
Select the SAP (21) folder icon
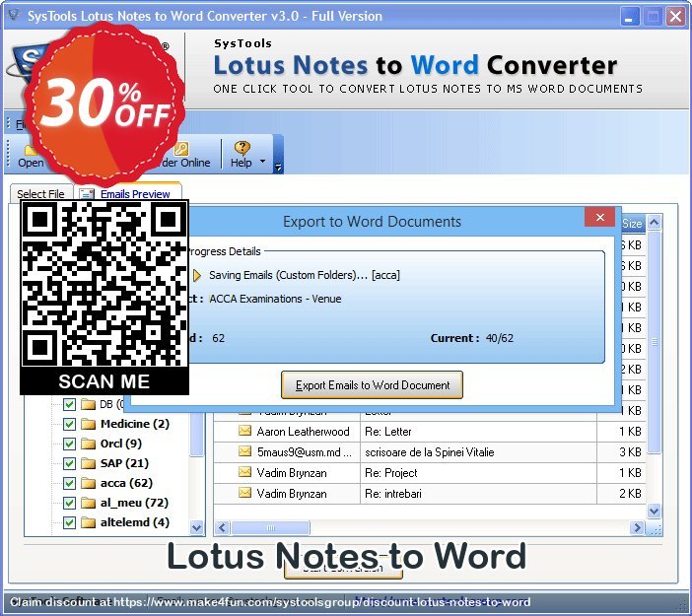[89, 463]
